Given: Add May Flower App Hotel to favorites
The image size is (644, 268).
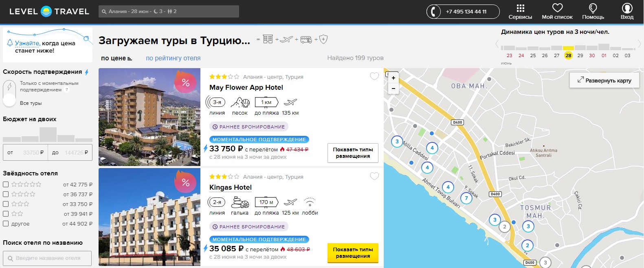Looking at the screenshot, I should point(374,76).
